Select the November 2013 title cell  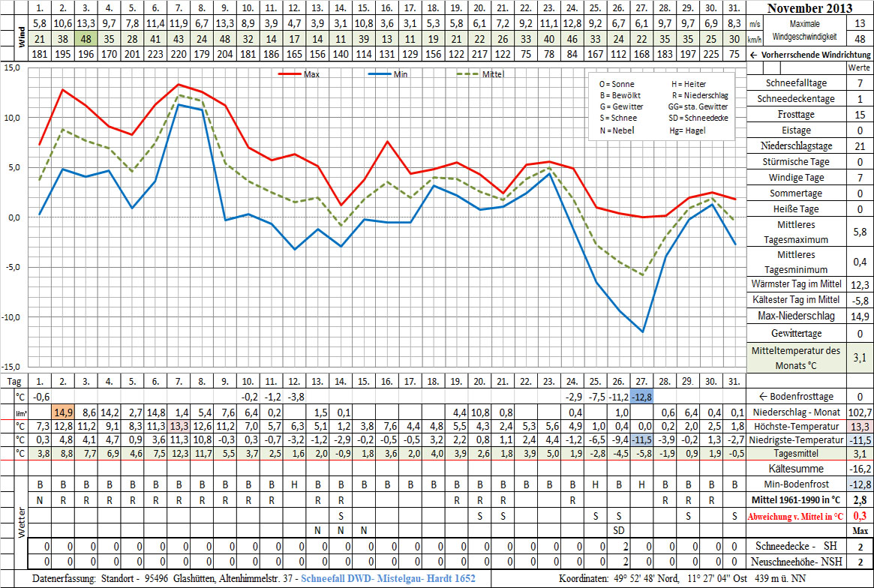pyautogui.click(x=809, y=8)
